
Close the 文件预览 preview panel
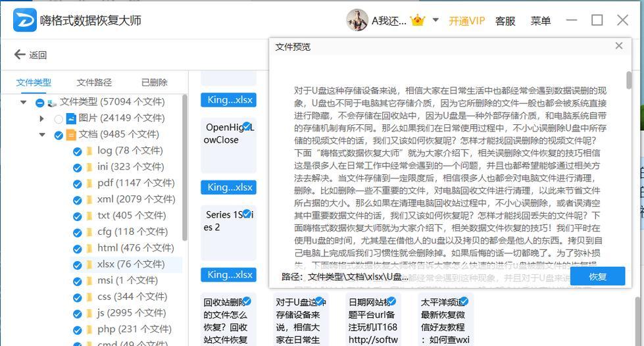619,45
